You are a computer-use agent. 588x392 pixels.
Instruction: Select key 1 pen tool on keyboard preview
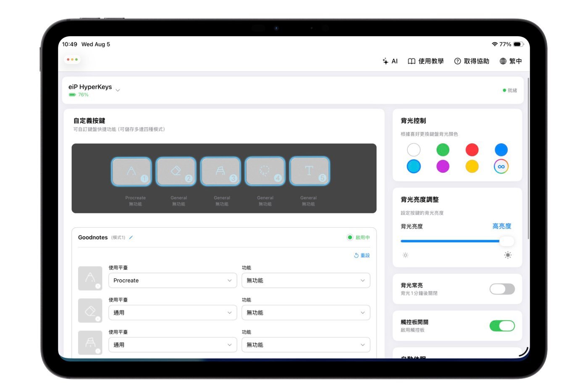point(131,171)
